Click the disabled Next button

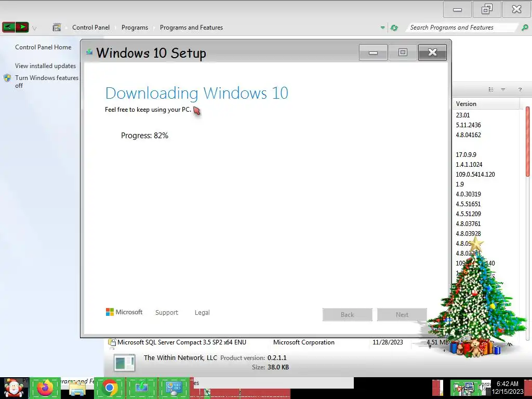tap(402, 314)
